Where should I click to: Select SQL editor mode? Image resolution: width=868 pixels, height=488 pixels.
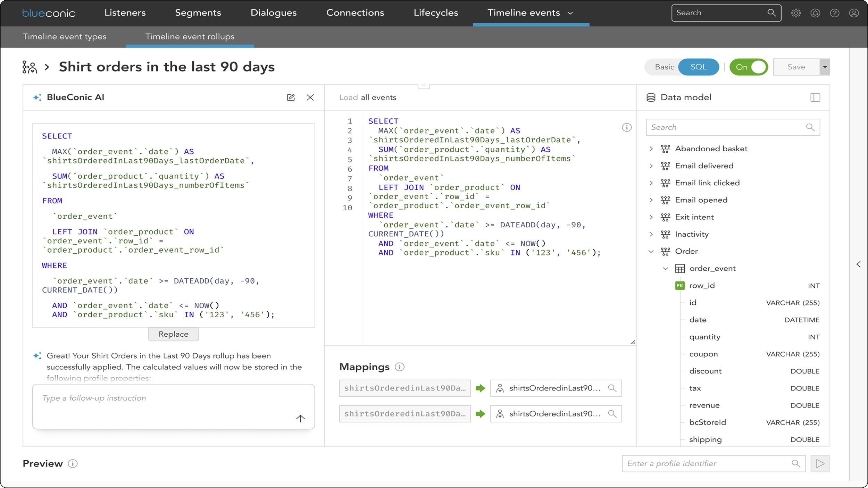pyautogui.click(x=698, y=67)
